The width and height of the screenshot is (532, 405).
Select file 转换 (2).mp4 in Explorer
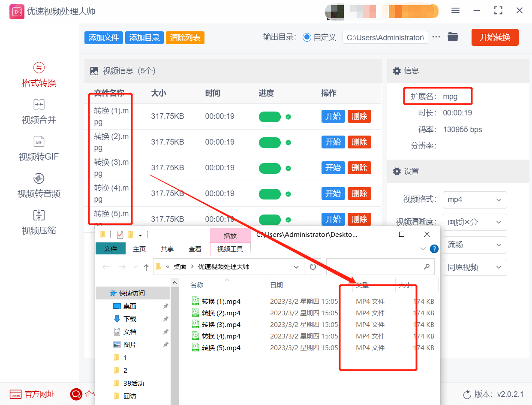tap(221, 313)
